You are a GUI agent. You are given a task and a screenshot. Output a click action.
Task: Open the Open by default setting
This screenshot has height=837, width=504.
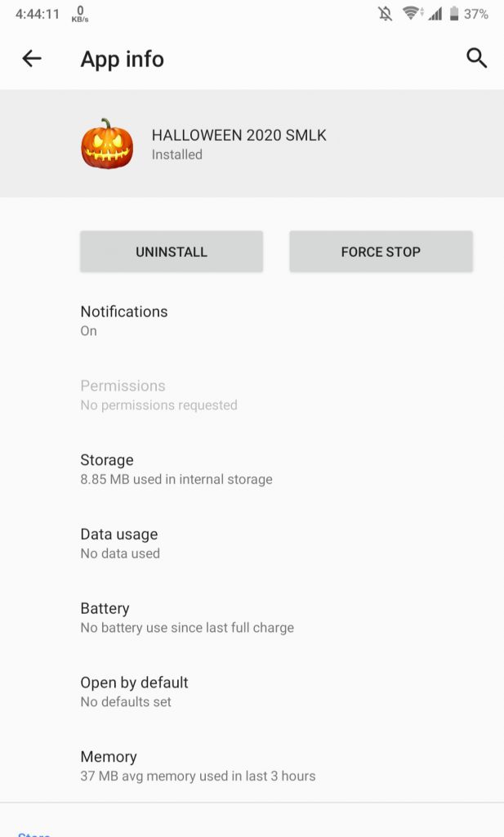[x=252, y=692]
